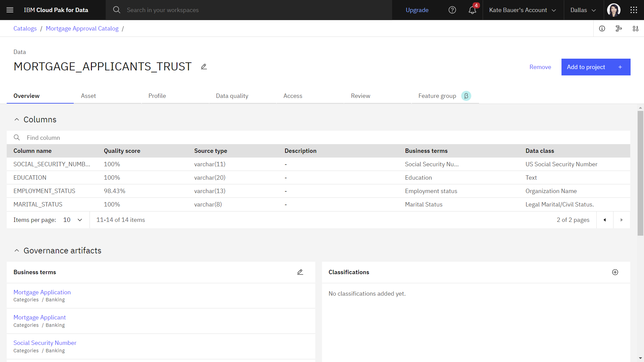644x362 pixels.
Task: Go to Catalogs breadcrumb link
Action: click(x=25, y=28)
